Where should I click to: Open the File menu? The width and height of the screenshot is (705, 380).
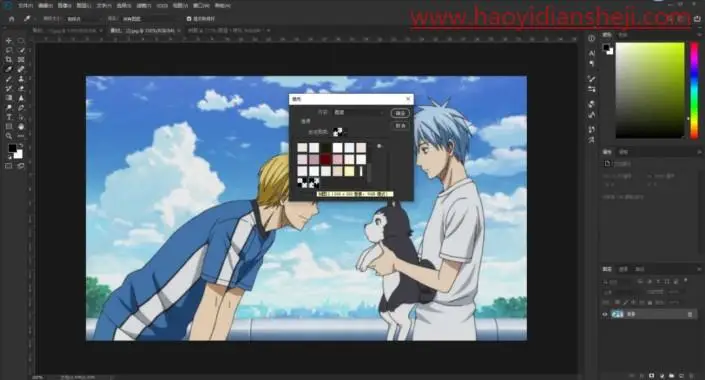[x=25, y=6]
